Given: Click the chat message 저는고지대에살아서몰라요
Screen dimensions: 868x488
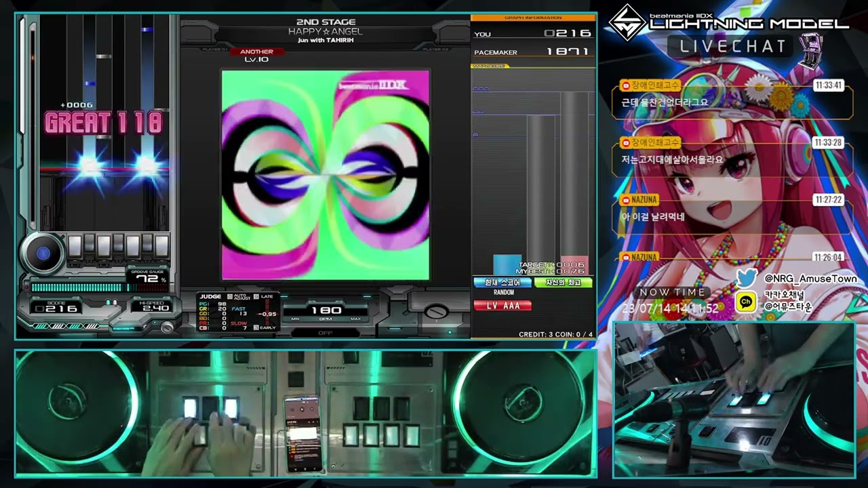Looking at the screenshot, I should (x=672, y=159).
